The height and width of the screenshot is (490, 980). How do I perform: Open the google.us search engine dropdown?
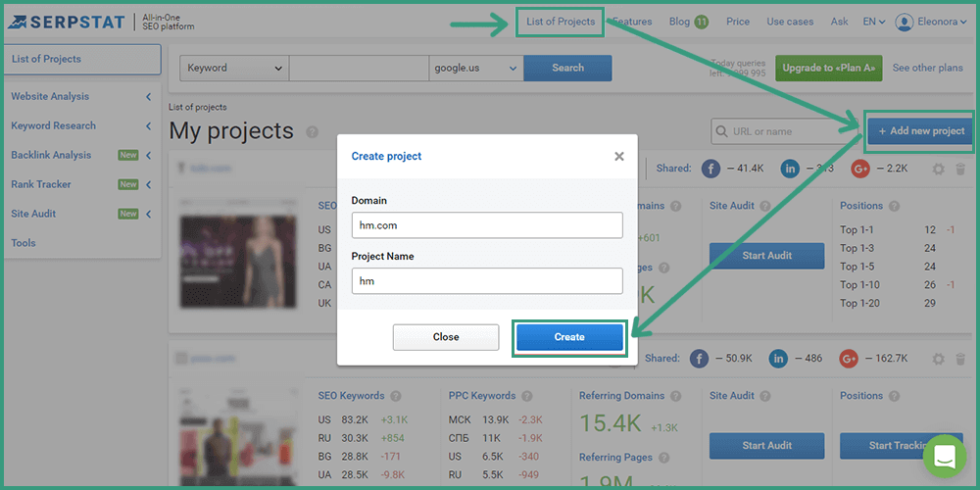point(476,69)
